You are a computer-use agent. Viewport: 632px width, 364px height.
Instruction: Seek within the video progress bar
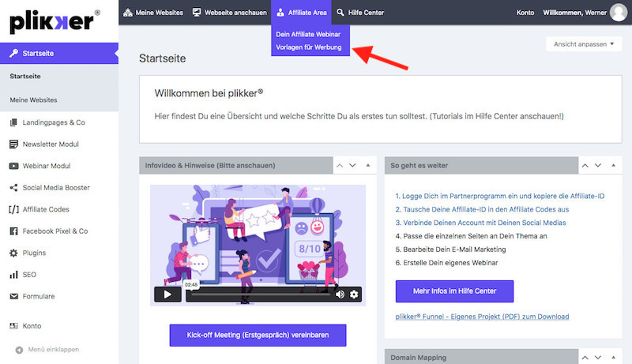pyautogui.click(x=261, y=295)
